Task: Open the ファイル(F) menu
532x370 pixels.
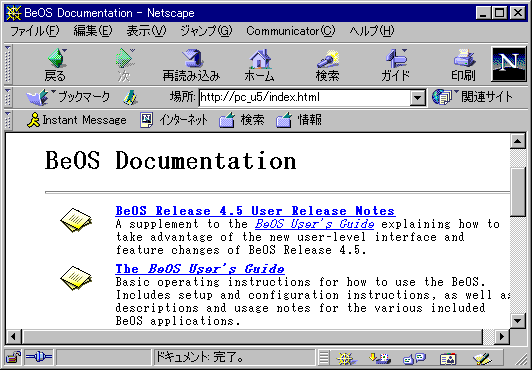Action: 35,31
